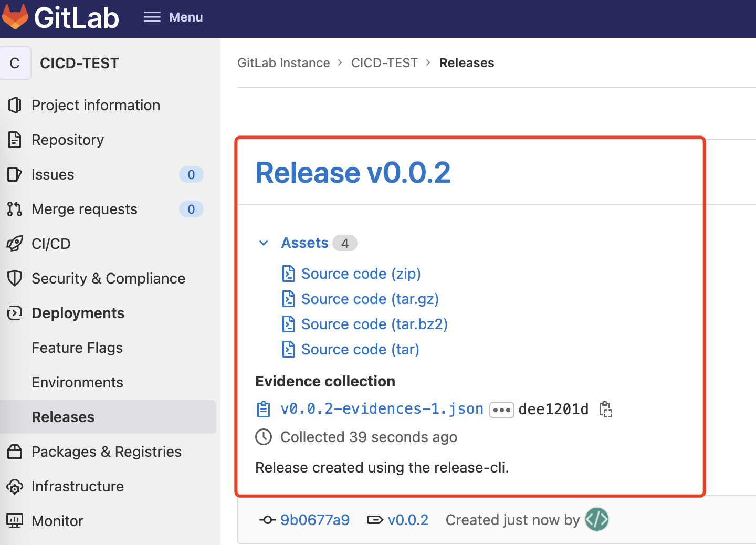Screen dimensions: 756x545
Task: Open the Release v0.0.2 title link
Action: point(353,173)
